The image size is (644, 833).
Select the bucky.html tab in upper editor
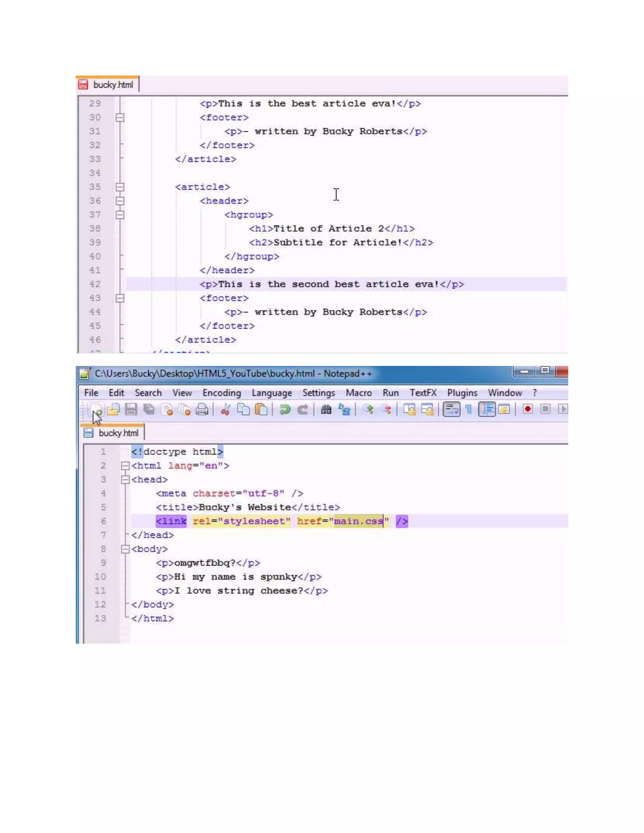coord(107,85)
